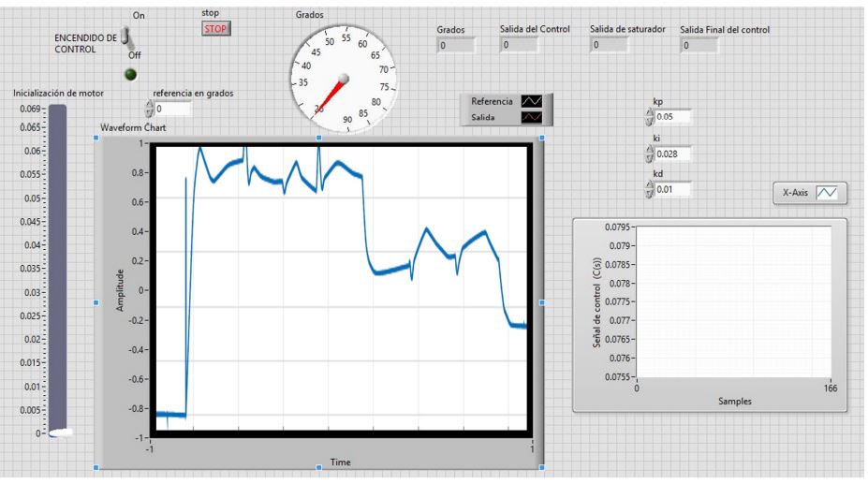Select the Grados numeric indicator field
868x484 pixels.
[456, 46]
